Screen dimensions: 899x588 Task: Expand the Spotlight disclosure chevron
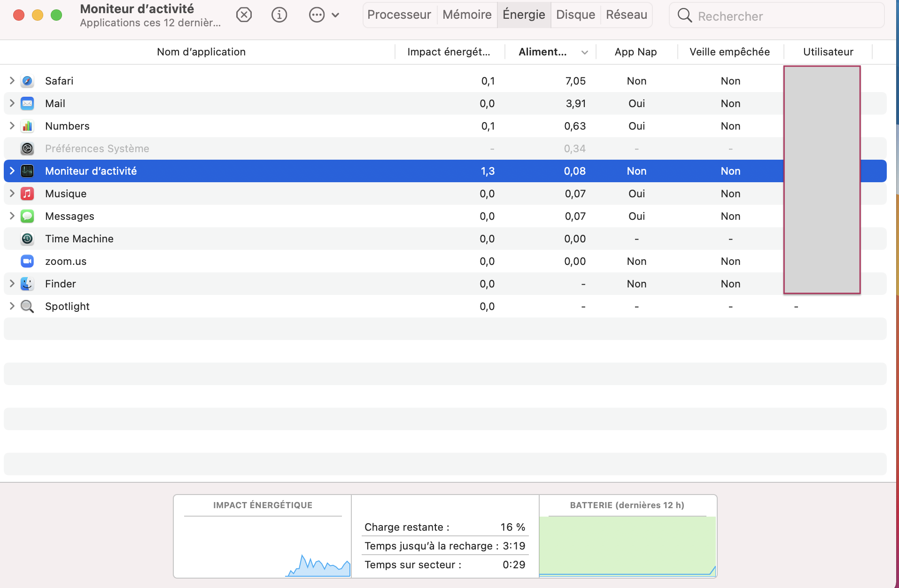pyautogui.click(x=12, y=306)
